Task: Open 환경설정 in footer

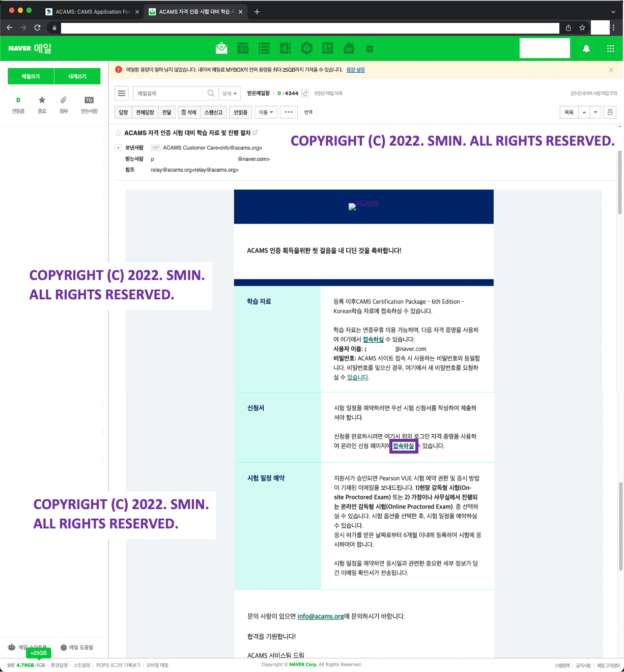Action: pyautogui.click(x=59, y=665)
